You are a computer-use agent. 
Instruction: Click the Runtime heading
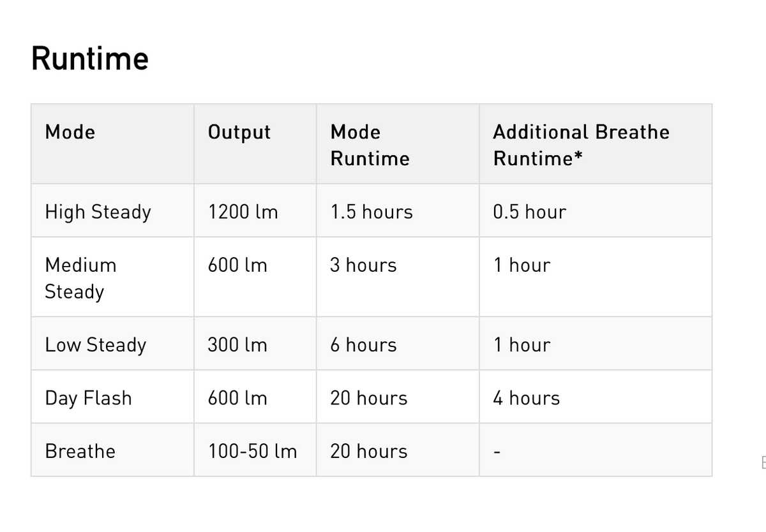pyautogui.click(x=90, y=59)
